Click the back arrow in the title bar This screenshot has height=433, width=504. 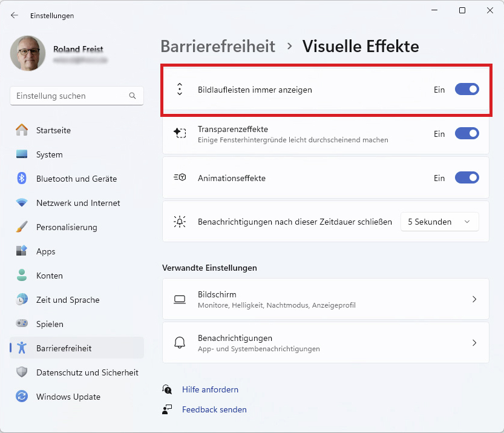pyautogui.click(x=15, y=16)
